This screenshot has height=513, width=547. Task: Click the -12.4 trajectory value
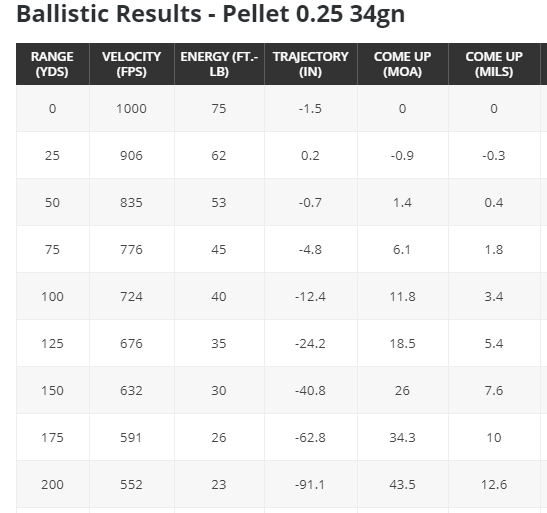(x=310, y=296)
